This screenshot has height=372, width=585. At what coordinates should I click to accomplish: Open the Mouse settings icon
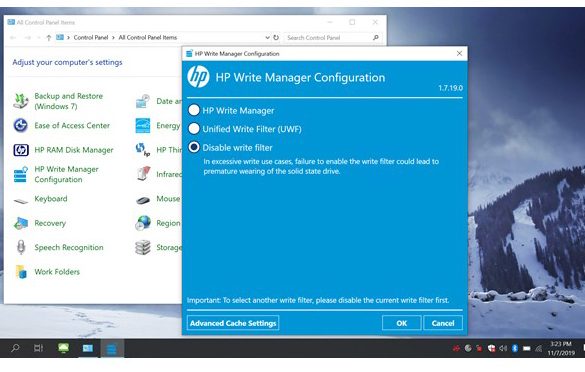(143, 200)
